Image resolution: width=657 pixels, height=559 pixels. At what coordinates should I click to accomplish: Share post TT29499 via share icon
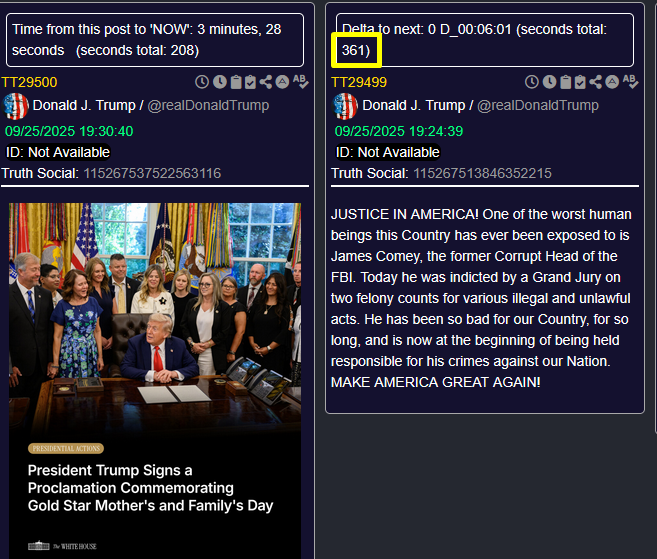tap(595, 82)
